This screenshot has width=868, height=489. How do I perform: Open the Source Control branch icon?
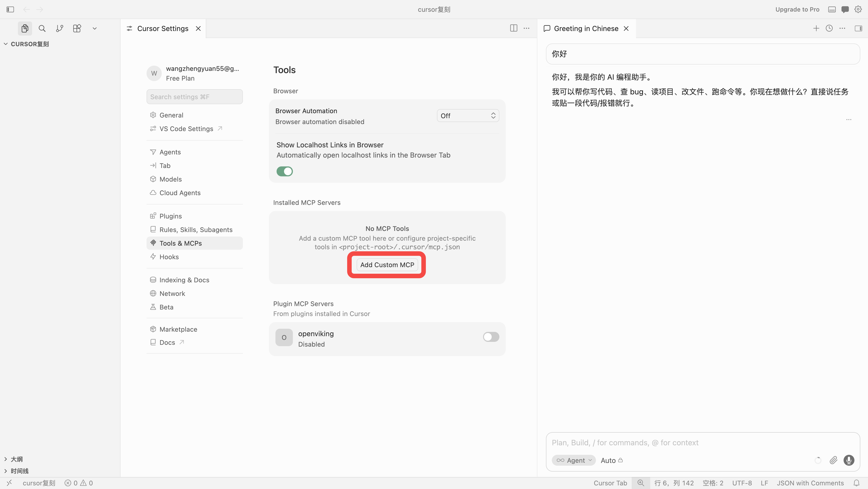[60, 28]
